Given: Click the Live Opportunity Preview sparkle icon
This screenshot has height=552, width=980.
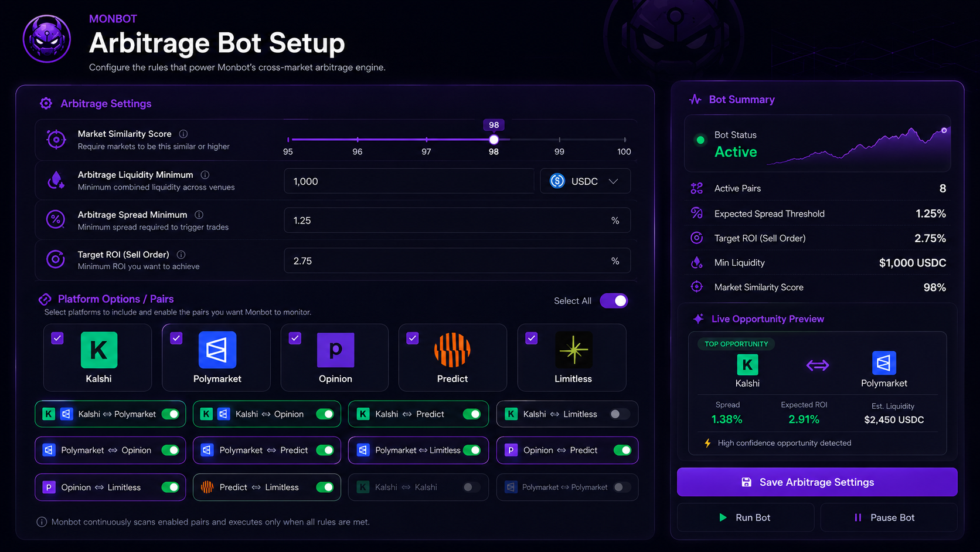Looking at the screenshot, I should pos(699,319).
